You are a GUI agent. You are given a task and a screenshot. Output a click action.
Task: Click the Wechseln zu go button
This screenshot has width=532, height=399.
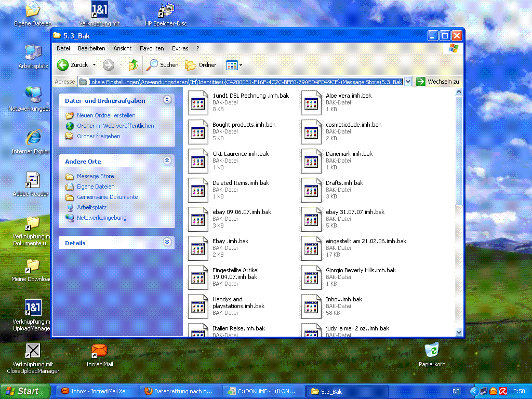click(437, 82)
